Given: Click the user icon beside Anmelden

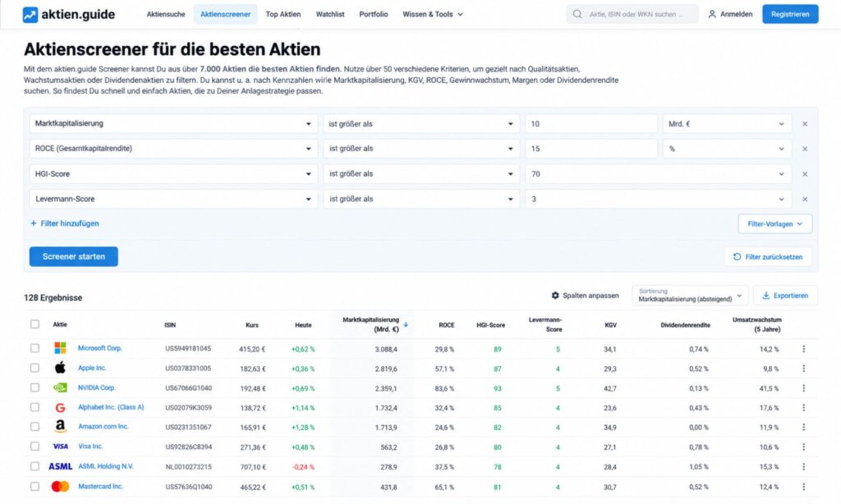Looking at the screenshot, I should (712, 15).
